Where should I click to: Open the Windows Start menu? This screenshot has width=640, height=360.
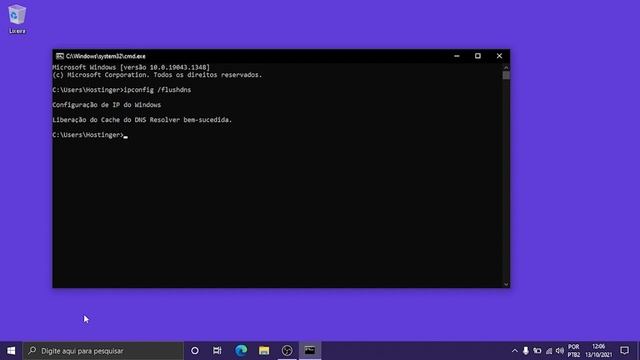click(x=11, y=351)
